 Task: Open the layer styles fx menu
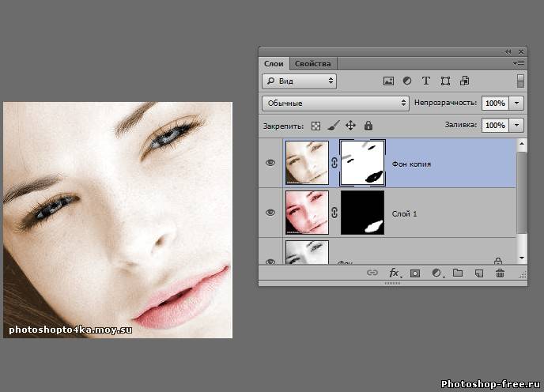coord(394,273)
